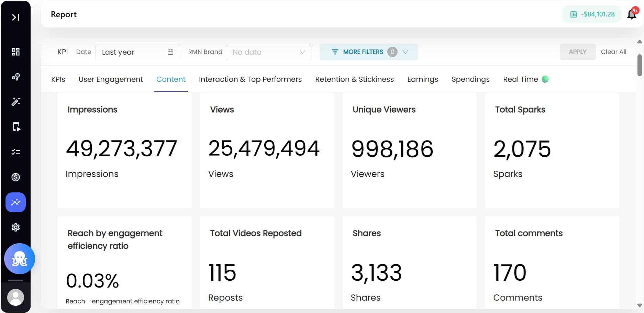
Task: Open calendar icon in Date field
Action: [170, 52]
